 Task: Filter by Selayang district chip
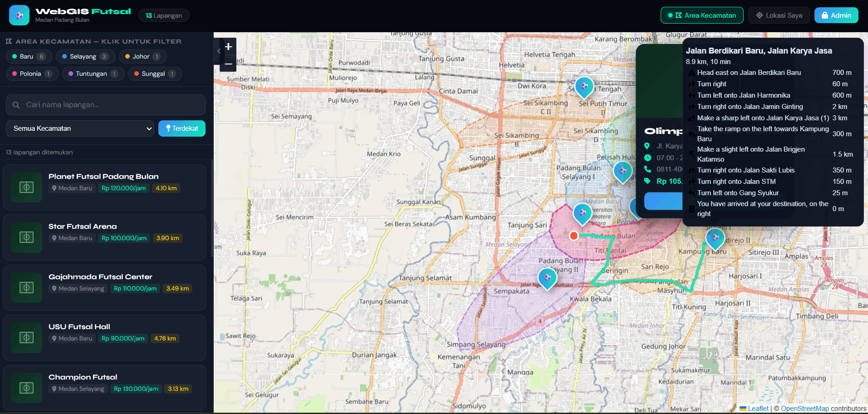[85, 56]
